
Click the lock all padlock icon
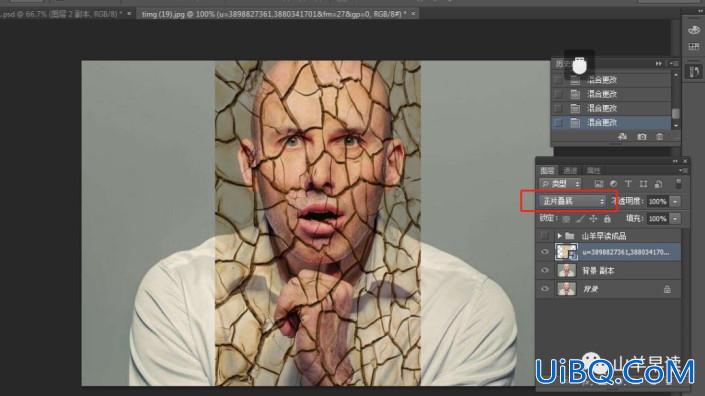tap(607, 219)
